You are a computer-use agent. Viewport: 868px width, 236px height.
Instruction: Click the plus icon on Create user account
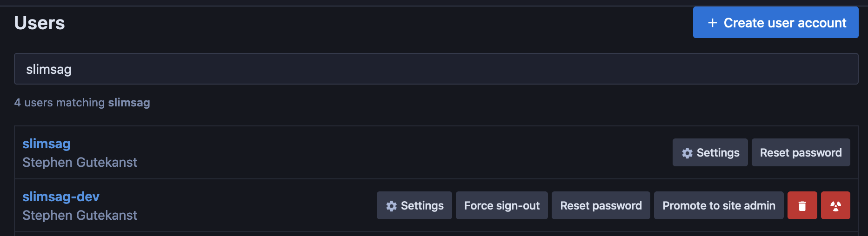[712, 23]
